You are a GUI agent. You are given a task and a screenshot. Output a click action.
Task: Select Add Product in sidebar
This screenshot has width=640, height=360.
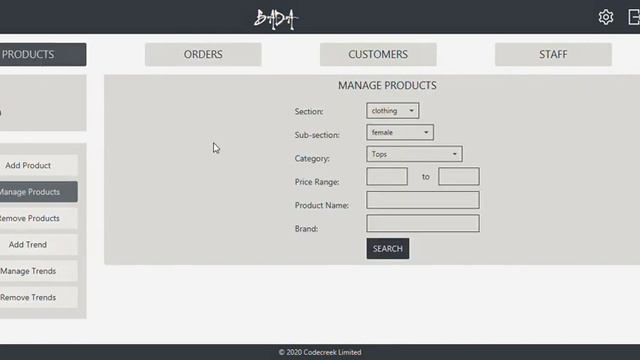coord(38,165)
